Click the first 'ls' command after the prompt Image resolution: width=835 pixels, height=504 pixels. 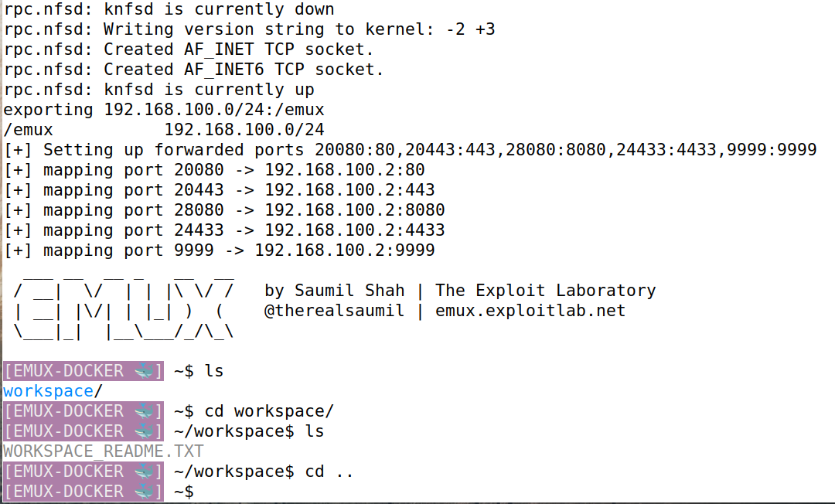(x=214, y=371)
